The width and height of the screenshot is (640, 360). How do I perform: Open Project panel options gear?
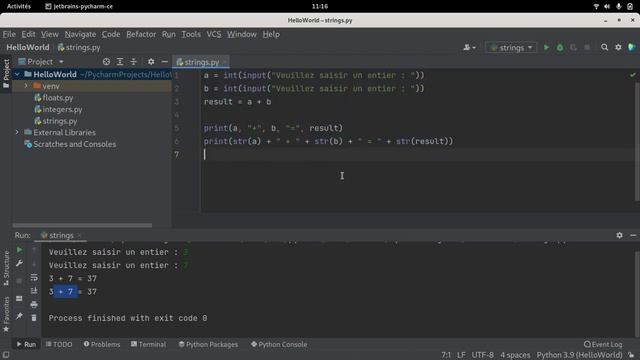point(151,62)
